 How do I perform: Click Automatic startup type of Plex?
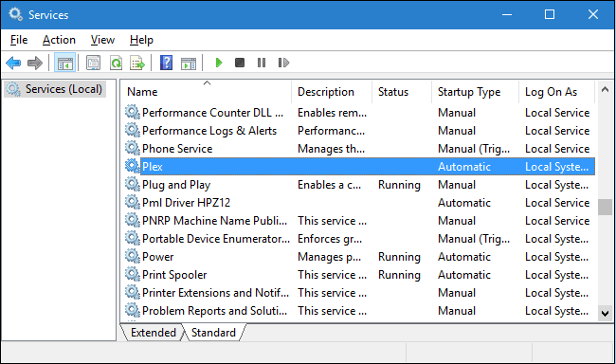tap(464, 167)
